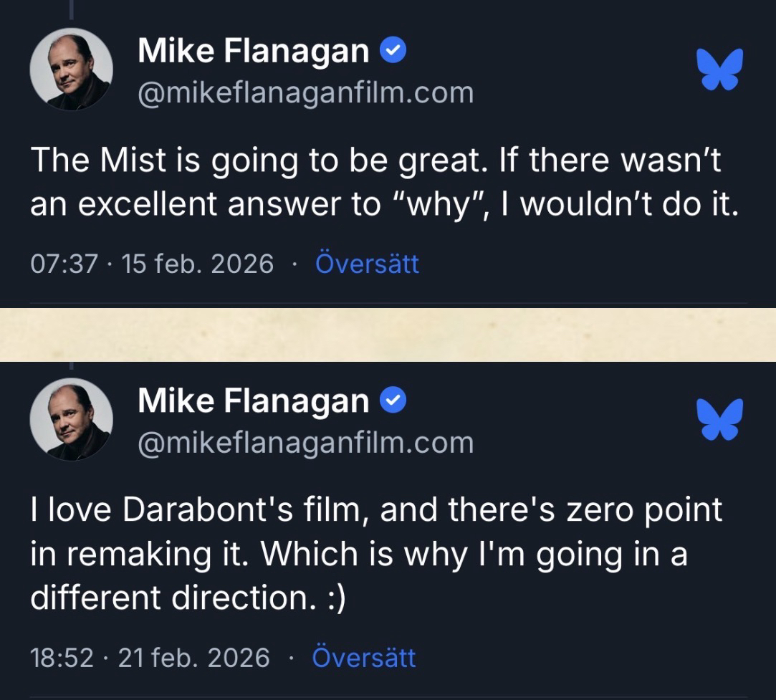This screenshot has height=700, width=776.
Task: Click the beige divider strip between the posts
Action: [388, 335]
